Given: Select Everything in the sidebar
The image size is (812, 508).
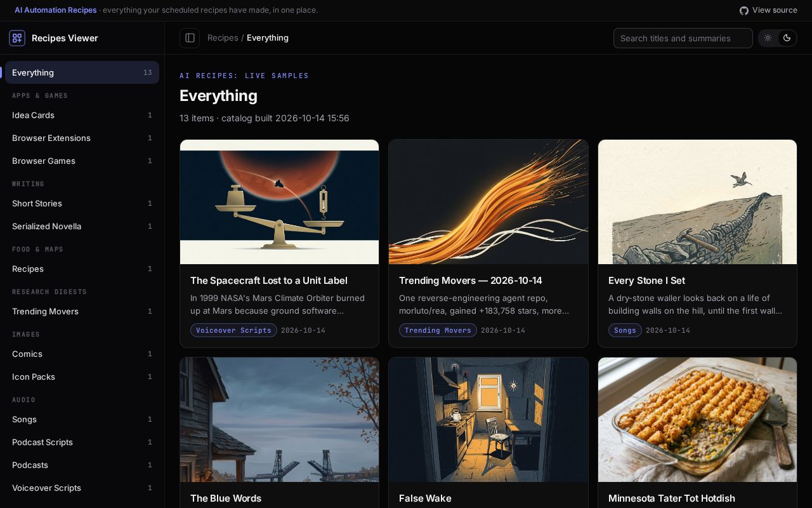Looking at the screenshot, I should point(82,72).
